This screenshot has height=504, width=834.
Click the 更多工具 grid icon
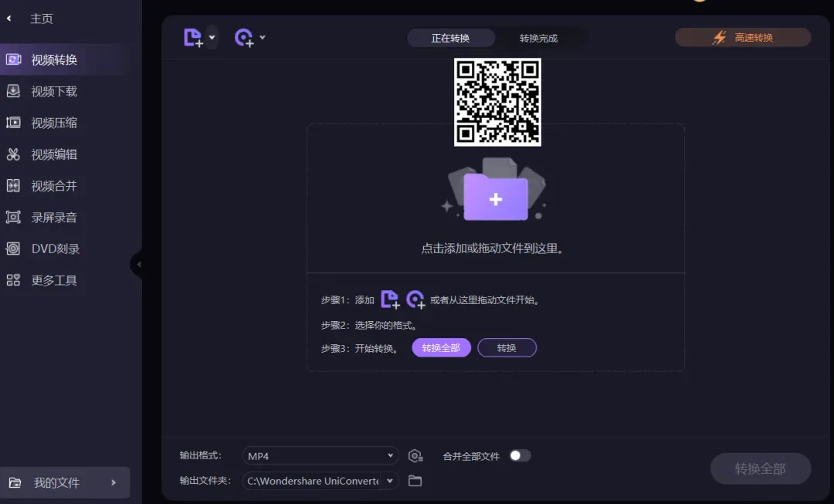(x=13, y=280)
